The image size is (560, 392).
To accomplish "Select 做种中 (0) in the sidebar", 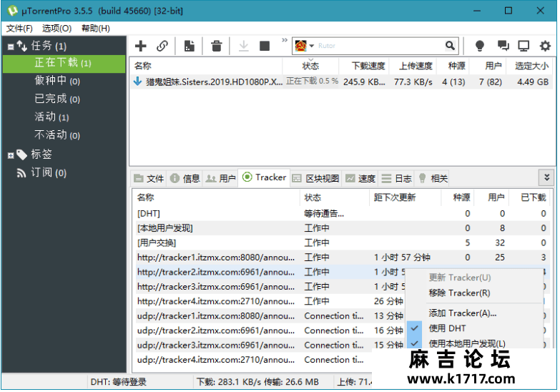I will pyautogui.click(x=57, y=81).
